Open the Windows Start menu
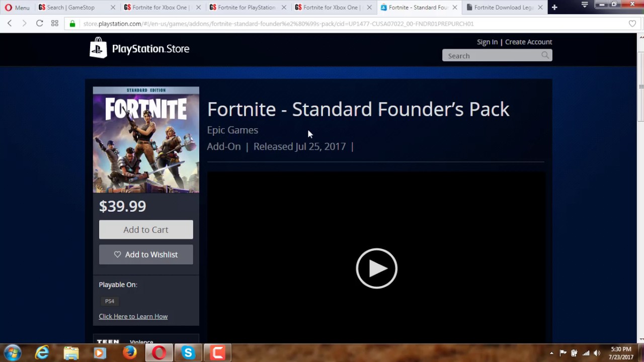The width and height of the screenshot is (644, 362). pyautogui.click(x=13, y=352)
